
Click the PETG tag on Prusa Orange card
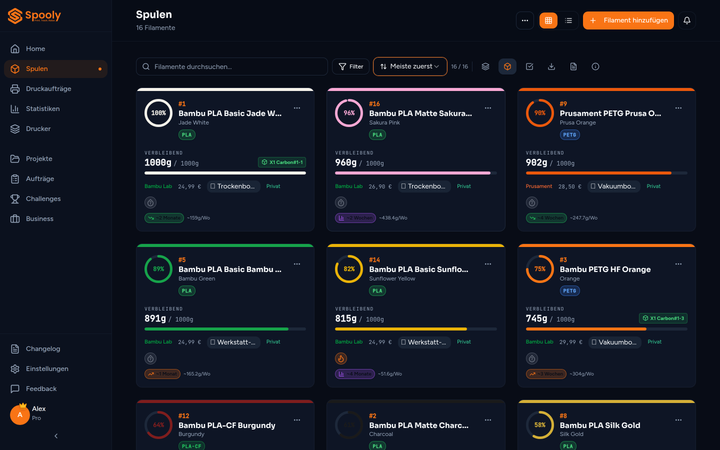570,135
